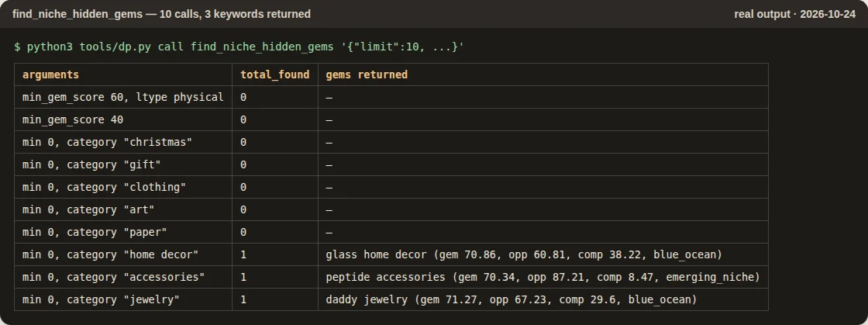Click the 'glass home decor' gem result
The width and height of the screenshot is (868, 325).
coord(524,254)
